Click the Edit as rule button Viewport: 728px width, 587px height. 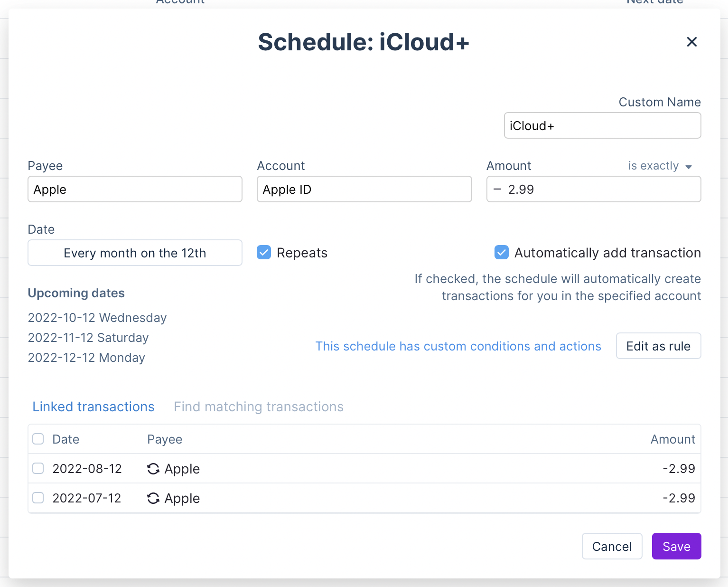[658, 346]
